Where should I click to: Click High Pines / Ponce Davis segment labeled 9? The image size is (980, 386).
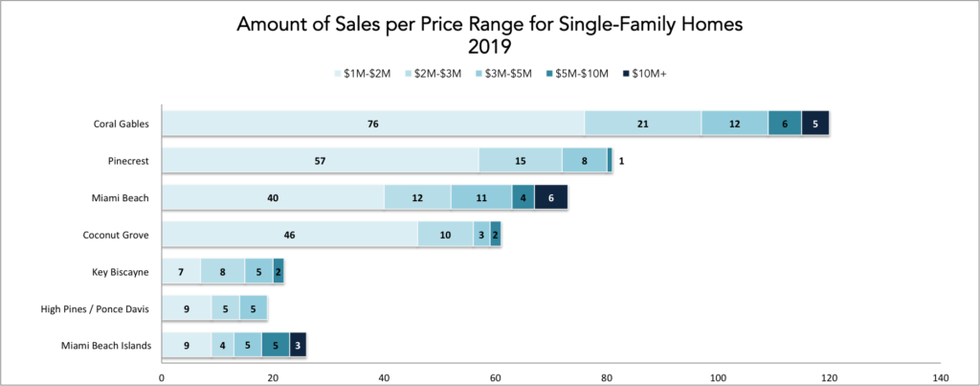pyautogui.click(x=187, y=307)
